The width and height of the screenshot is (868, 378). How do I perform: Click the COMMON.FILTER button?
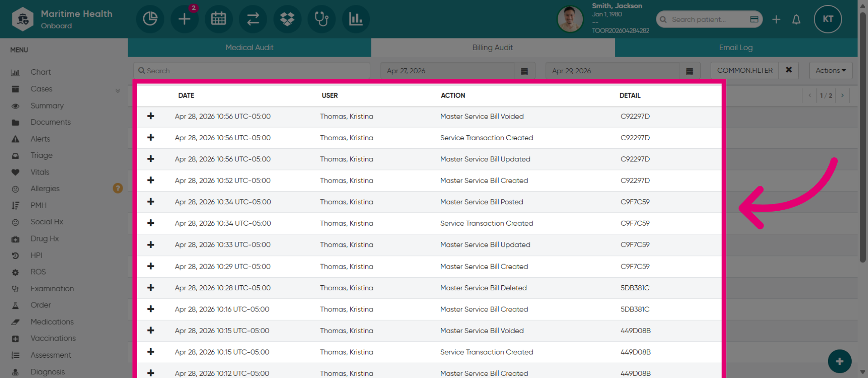point(745,71)
